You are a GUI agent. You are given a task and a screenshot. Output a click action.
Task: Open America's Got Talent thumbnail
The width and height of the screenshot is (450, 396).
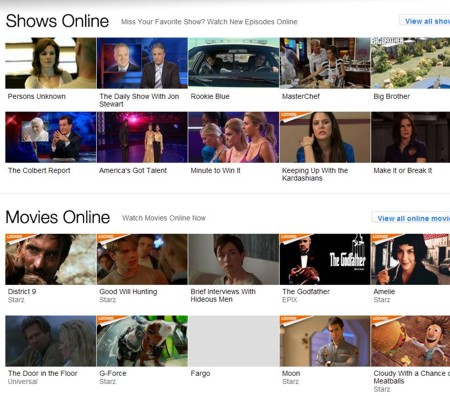[x=142, y=137]
